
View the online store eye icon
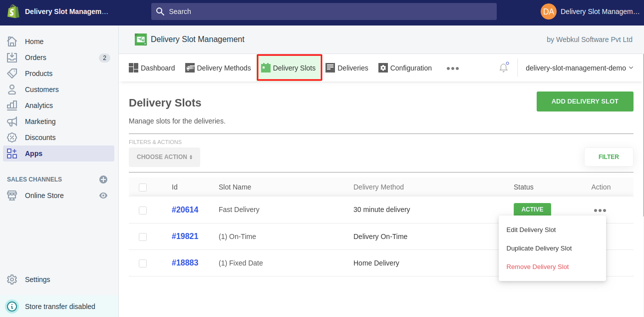pos(103,195)
